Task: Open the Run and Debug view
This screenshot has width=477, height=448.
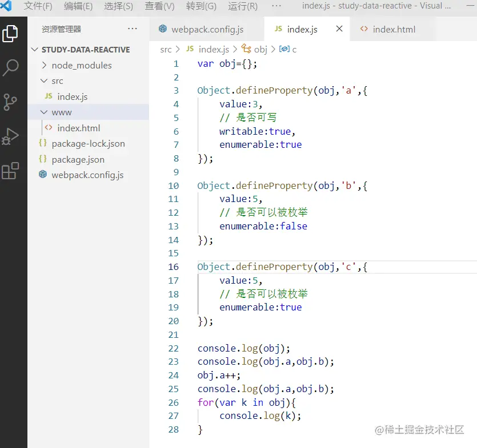Action: [x=10, y=136]
